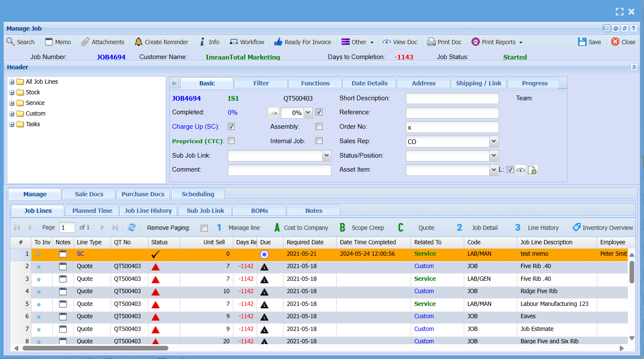Click the Save disk icon
Viewport: 644px width, 359px height.
(x=582, y=42)
